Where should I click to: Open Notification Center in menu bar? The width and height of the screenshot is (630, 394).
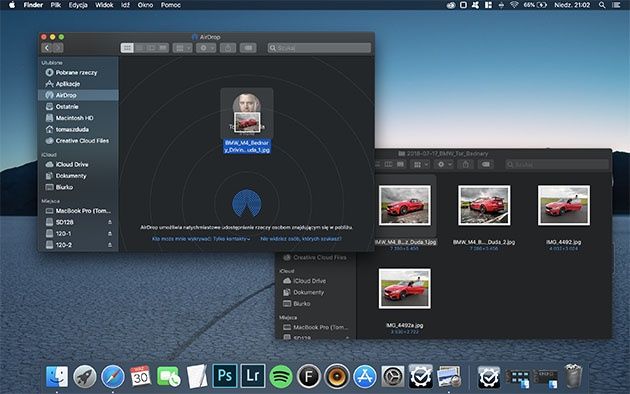click(x=616, y=5)
